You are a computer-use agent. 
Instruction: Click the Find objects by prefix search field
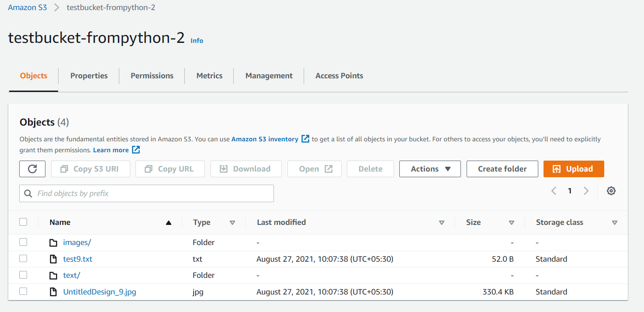click(146, 193)
